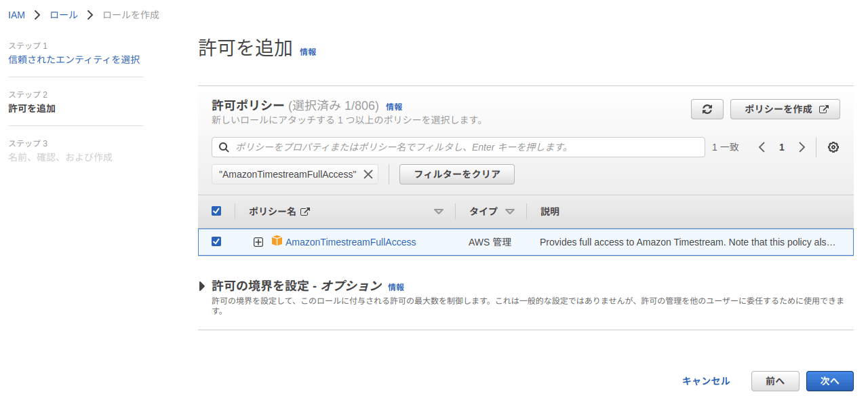Click the フィルターをクリア button
The width and height of the screenshot is (868, 413).
457,174
